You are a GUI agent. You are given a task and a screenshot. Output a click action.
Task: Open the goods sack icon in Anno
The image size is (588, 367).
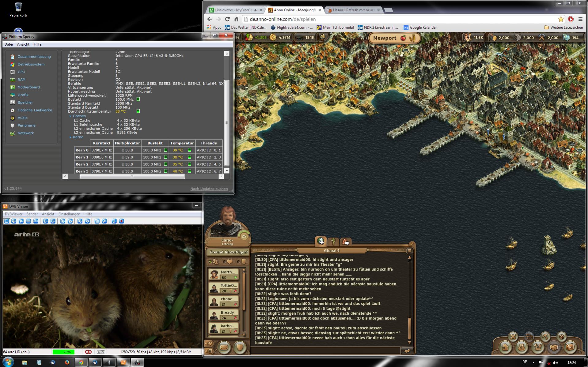[522, 347]
